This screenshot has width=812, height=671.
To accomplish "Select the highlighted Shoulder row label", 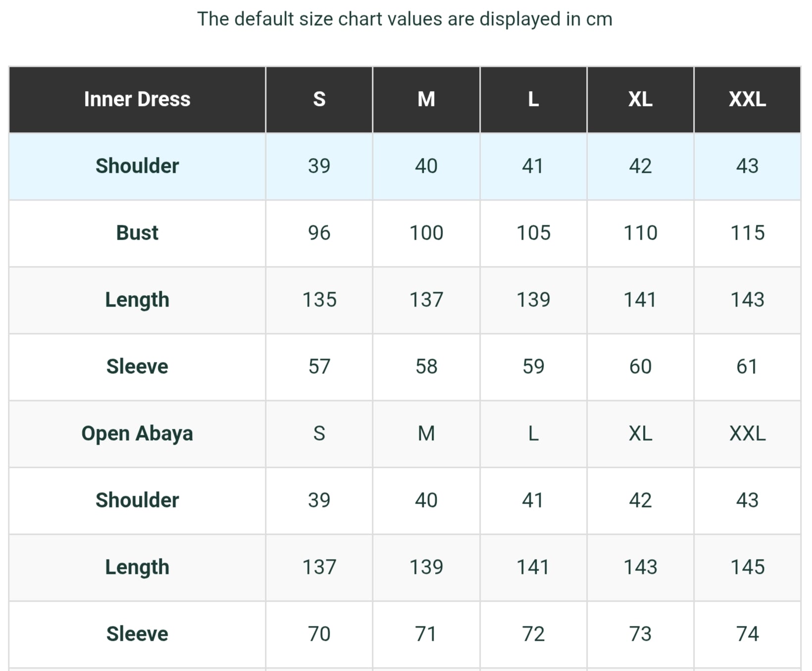I will click(x=137, y=166).
